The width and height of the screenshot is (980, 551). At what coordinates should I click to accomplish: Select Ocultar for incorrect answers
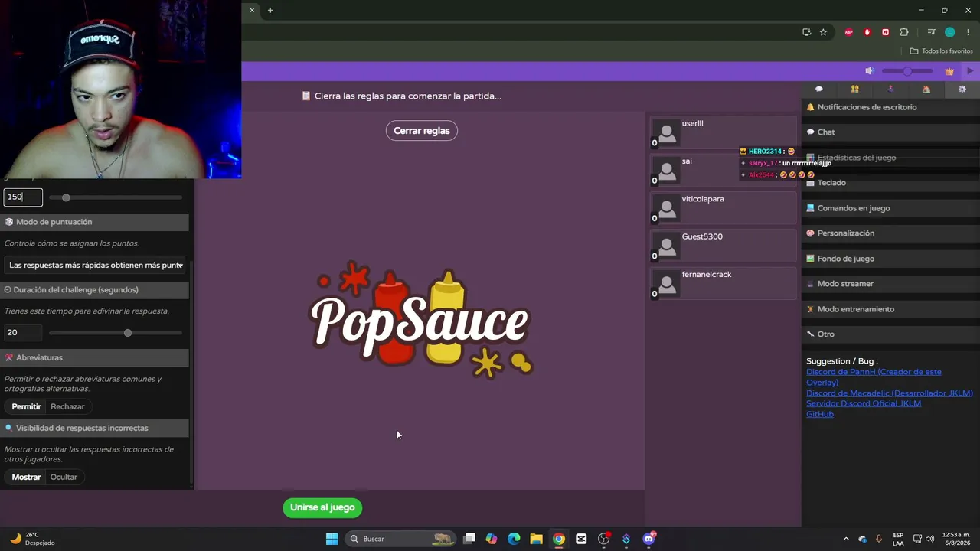(64, 477)
